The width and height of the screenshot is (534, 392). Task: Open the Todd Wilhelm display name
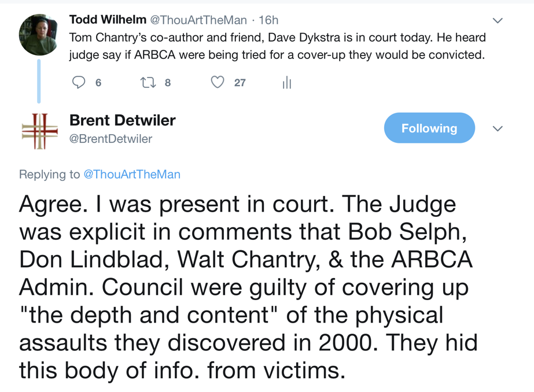[x=108, y=20]
